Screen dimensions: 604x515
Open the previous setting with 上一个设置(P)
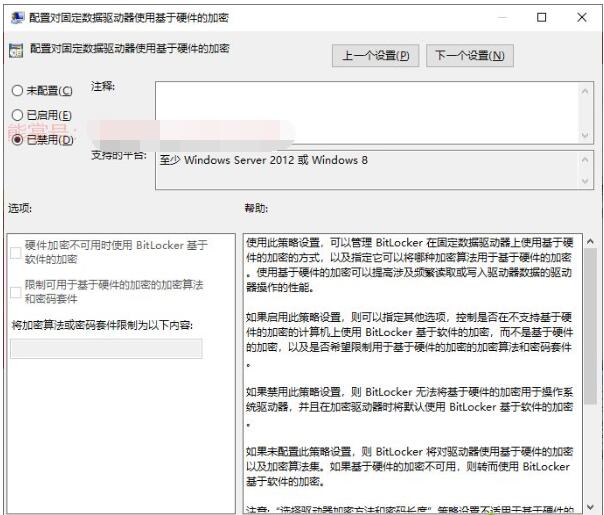tap(376, 56)
